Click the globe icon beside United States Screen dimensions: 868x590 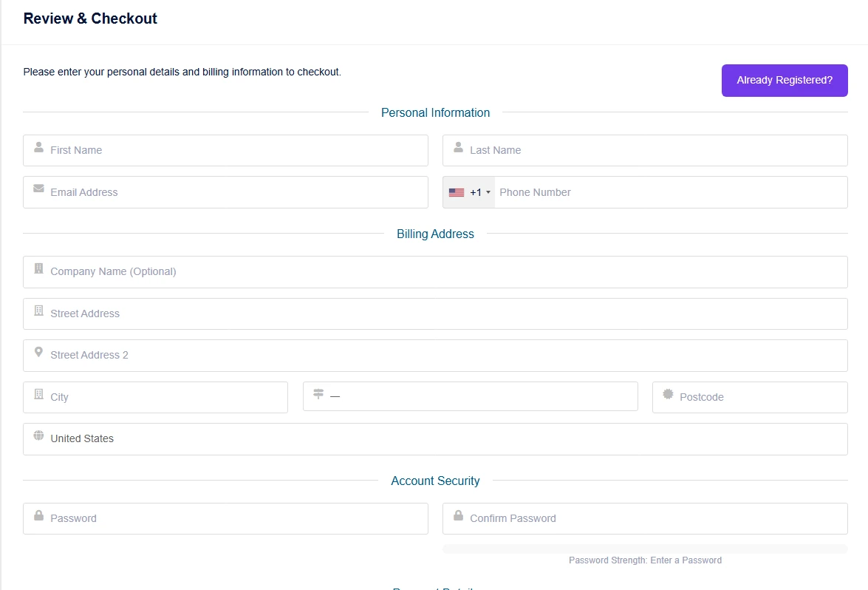click(x=38, y=435)
